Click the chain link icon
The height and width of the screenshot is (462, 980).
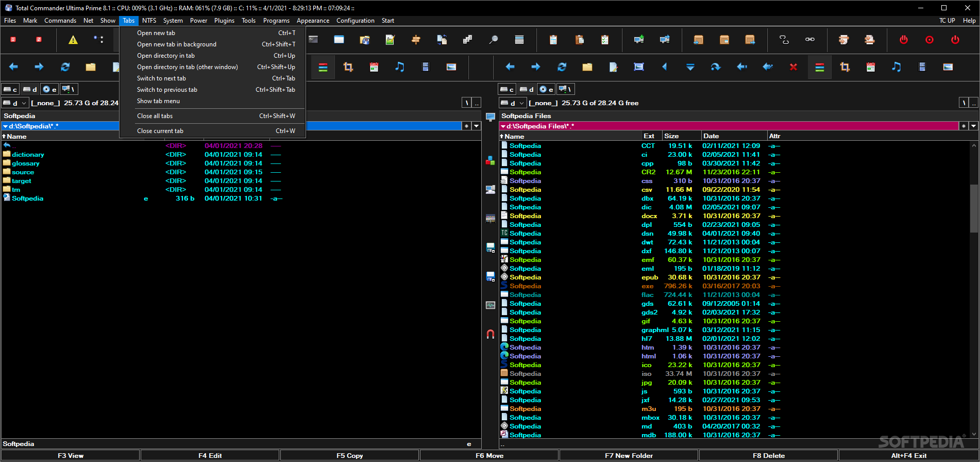tap(810, 40)
